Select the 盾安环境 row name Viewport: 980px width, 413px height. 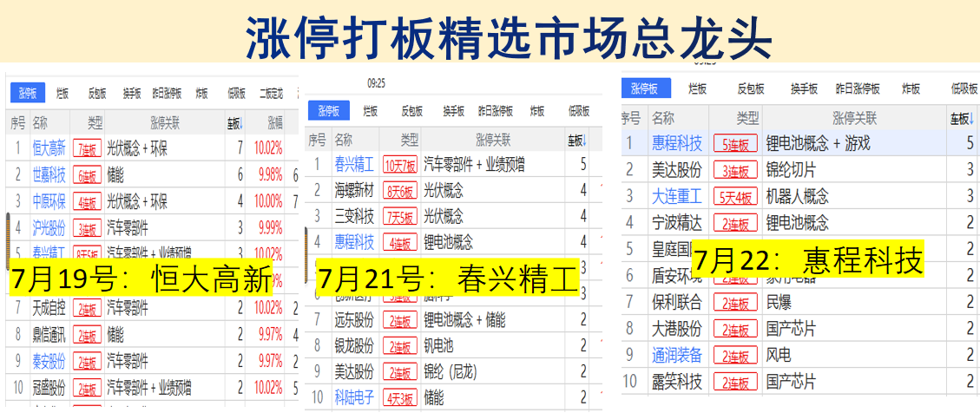point(677,275)
